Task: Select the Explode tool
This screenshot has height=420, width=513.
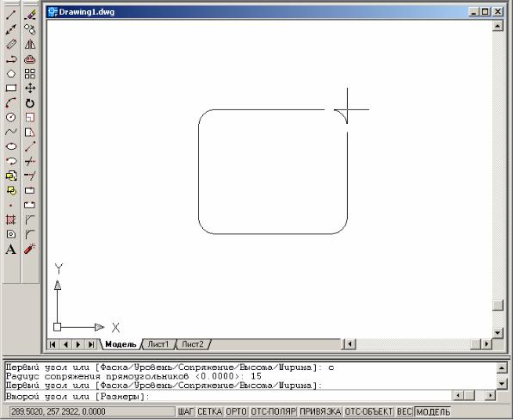Action: click(x=30, y=250)
